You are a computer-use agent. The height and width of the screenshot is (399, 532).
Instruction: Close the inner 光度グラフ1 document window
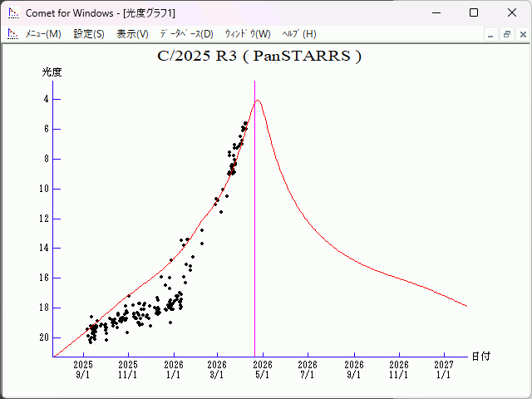tap(521, 34)
